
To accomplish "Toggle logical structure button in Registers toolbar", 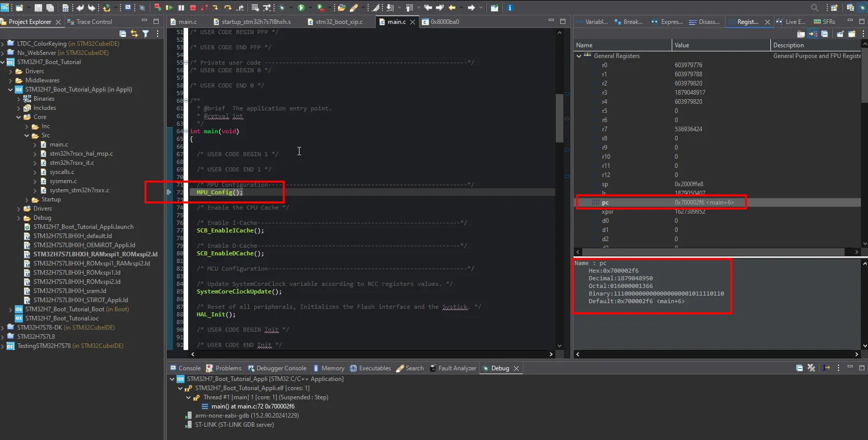I will pos(813,34).
